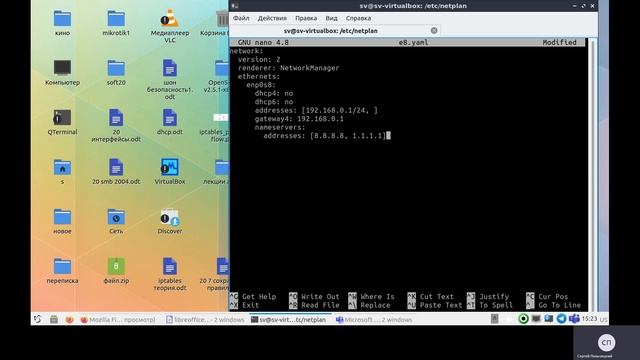Click the Where Is shortcut hint
This screenshot has width=640, height=360.
[x=371, y=297]
